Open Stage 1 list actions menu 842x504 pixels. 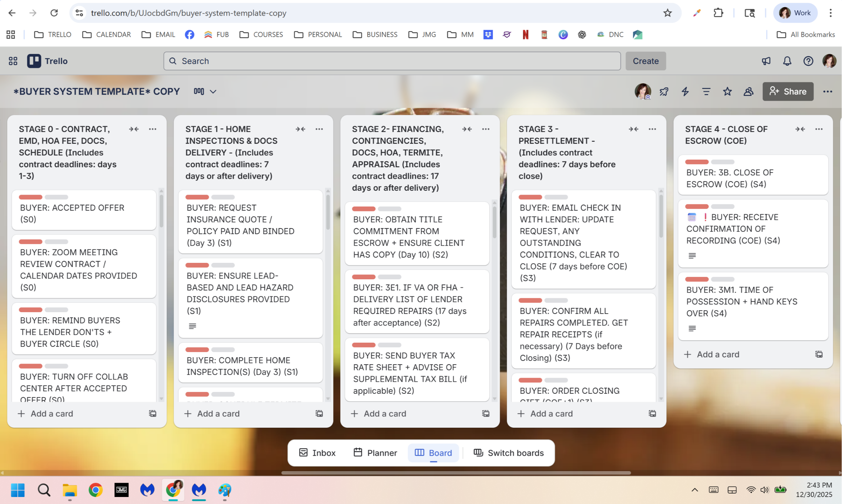coord(319,129)
